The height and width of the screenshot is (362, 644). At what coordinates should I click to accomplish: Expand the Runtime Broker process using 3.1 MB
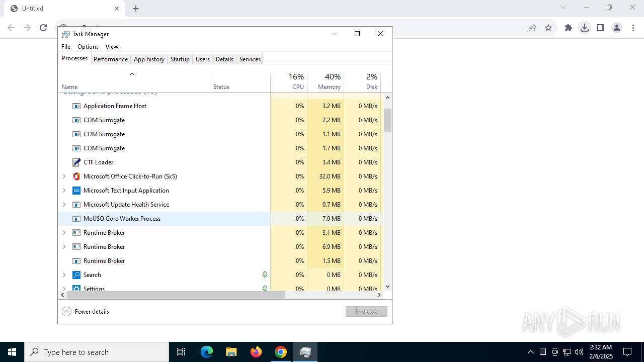pyautogui.click(x=64, y=233)
